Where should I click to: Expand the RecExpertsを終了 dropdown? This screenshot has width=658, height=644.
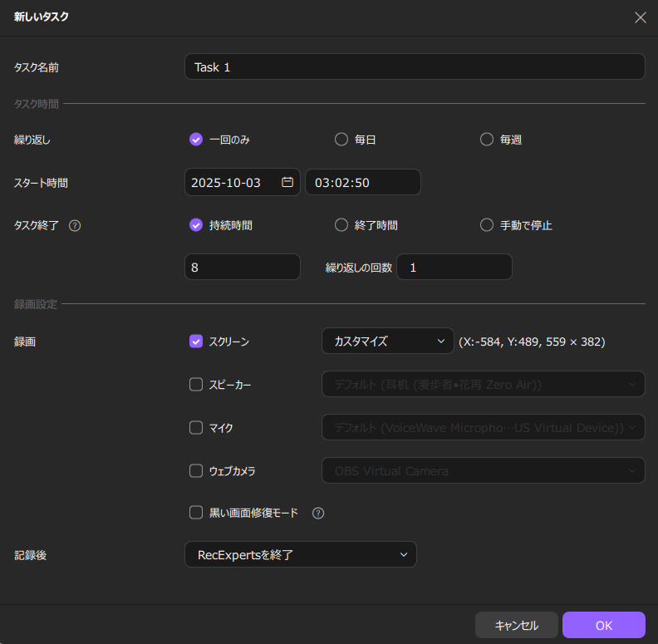tap(300, 554)
